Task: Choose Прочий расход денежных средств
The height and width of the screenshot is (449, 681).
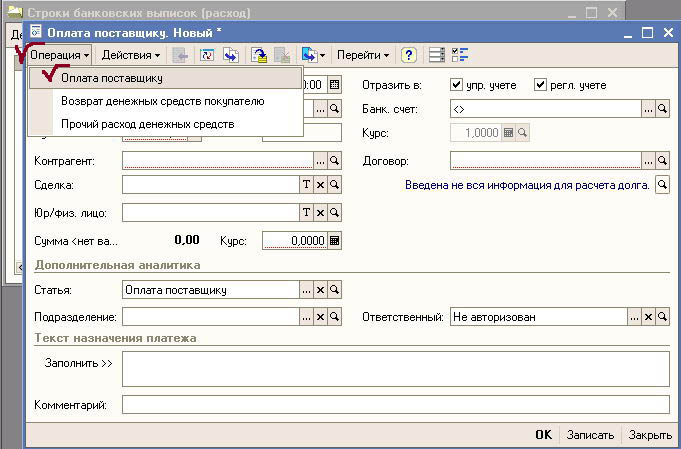Action: (147, 124)
